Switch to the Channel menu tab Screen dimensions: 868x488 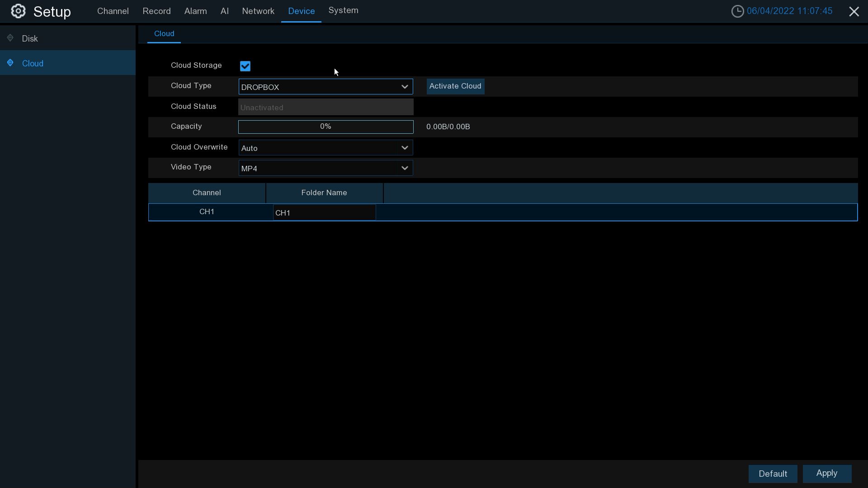coord(113,11)
